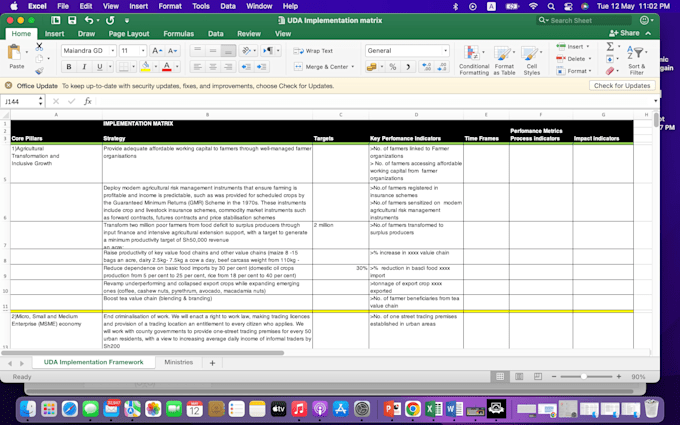Click the Insert Function fx icon
680x425 pixels.
[88, 101]
